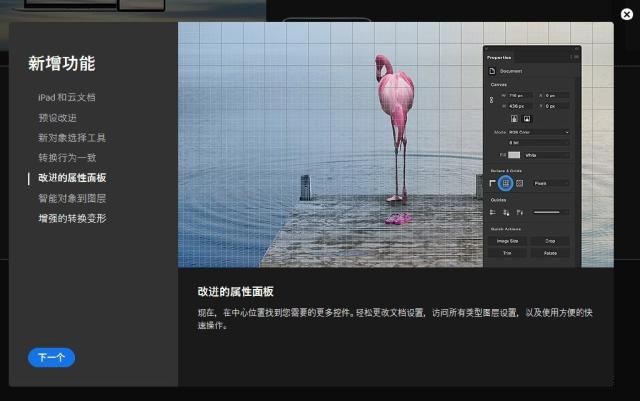This screenshot has width=640, height=401.
Task: Open the Pixels unit dropdown
Action: tap(551, 184)
